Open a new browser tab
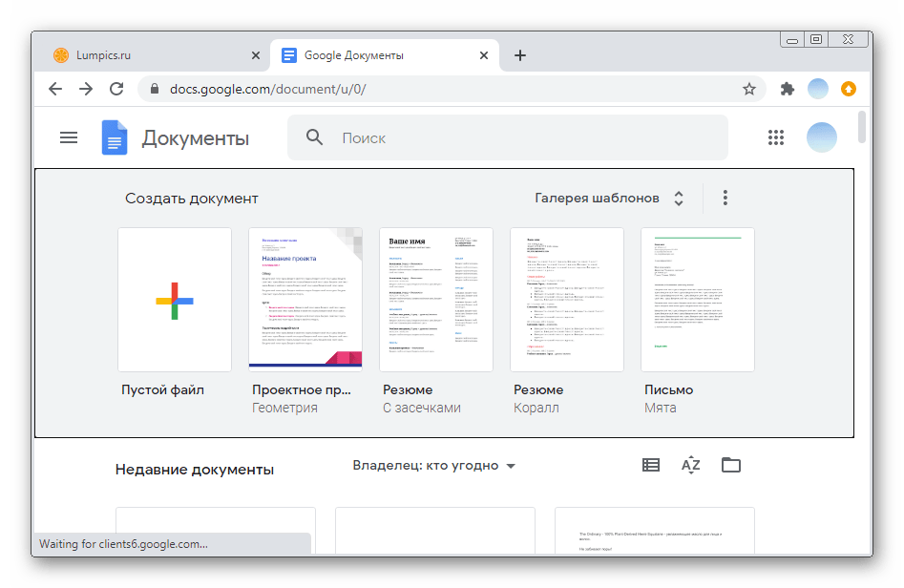This screenshot has width=904, height=588. tap(520, 55)
